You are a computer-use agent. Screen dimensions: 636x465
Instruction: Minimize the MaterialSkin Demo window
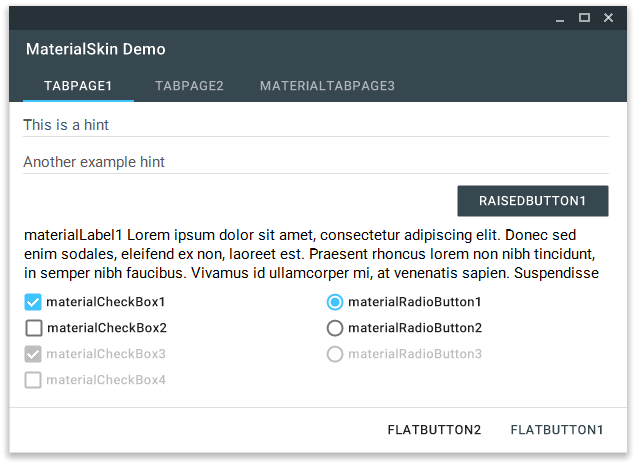(560, 18)
